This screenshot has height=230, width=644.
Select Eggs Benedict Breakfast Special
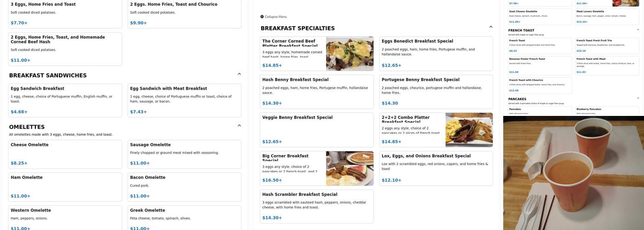click(x=436, y=54)
